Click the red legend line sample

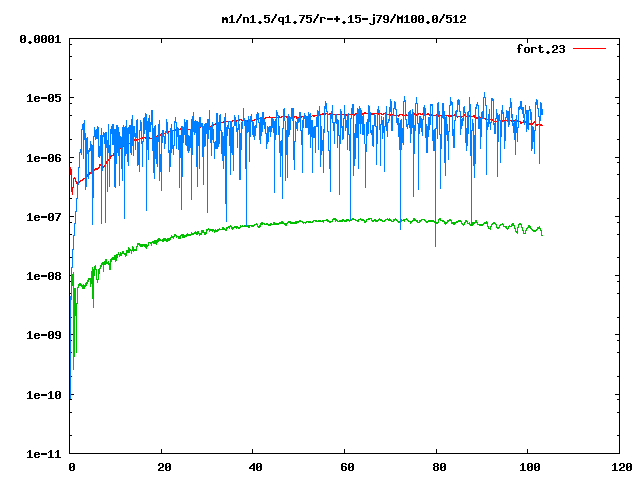click(589, 49)
